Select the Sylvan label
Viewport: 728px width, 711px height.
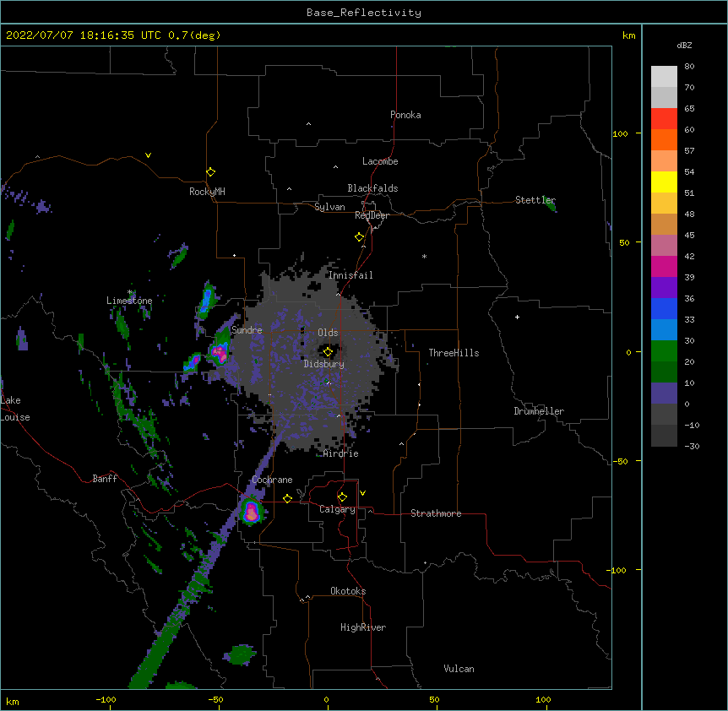(x=329, y=207)
